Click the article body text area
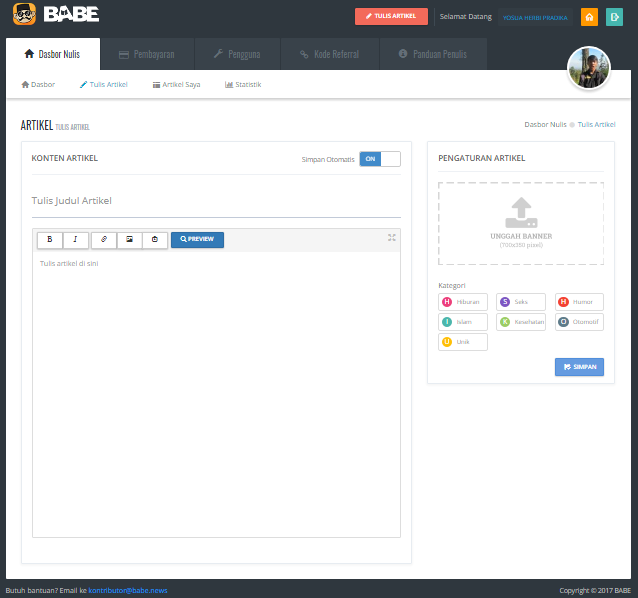Image resolution: width=638 pixels, height=598 pixels. (x=216, y=395)
